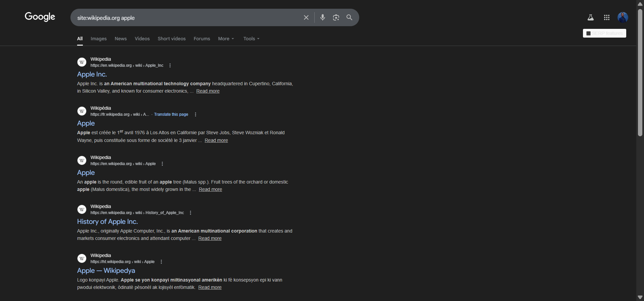This screenshot has height=301, width=644.
Task: Click Read more under French Apple snippet
Action: (x=216, y=140)
